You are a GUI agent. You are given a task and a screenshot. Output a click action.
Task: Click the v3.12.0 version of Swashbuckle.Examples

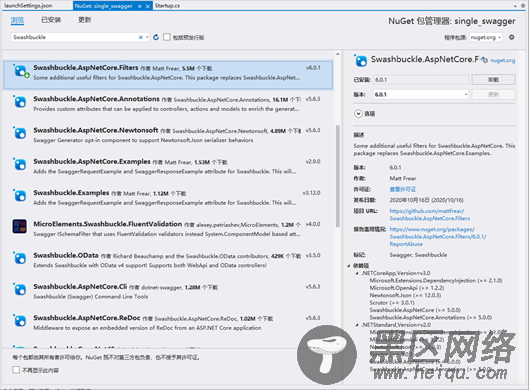(311, 193)
